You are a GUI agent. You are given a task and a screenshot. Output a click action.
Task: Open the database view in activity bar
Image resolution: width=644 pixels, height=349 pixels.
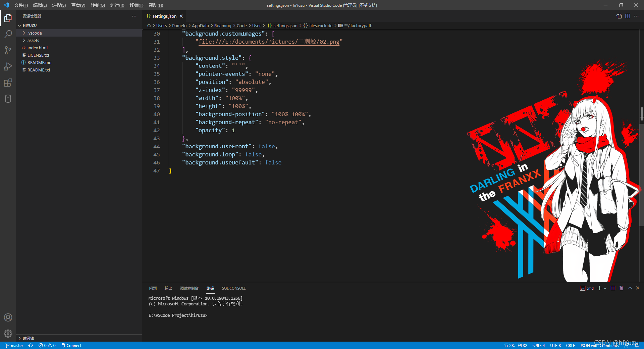point(8,99)
